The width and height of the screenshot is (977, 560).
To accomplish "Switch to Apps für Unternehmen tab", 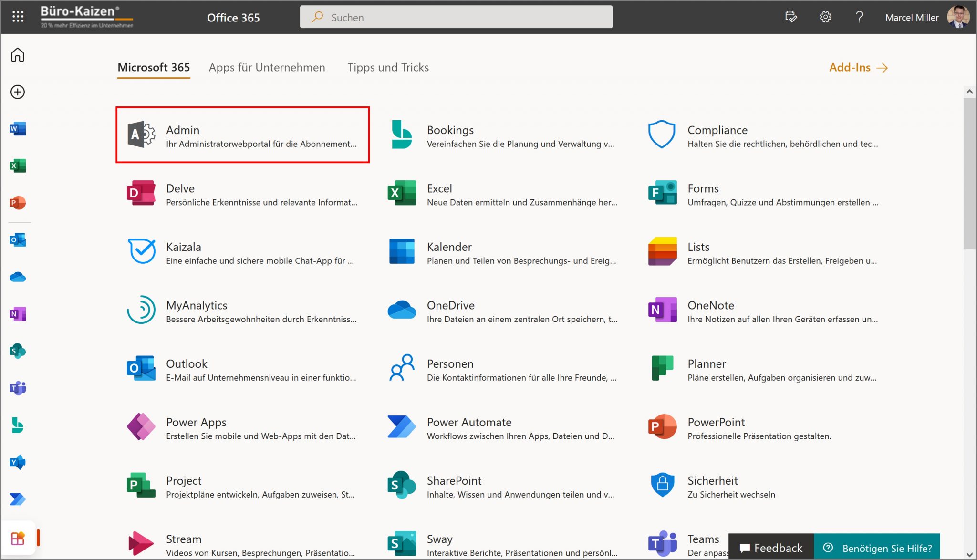I will tap(266, 67).
